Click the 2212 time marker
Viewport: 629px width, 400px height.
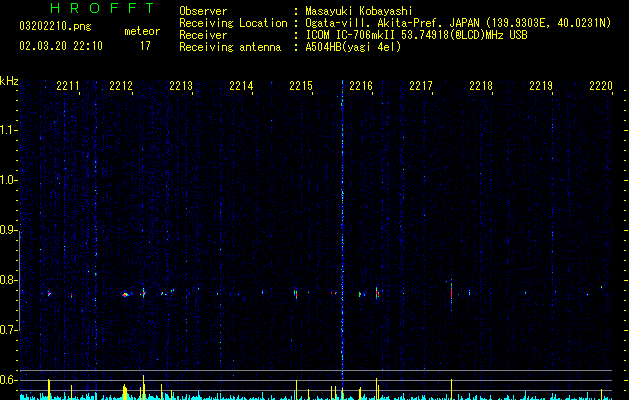pos(121,85)
